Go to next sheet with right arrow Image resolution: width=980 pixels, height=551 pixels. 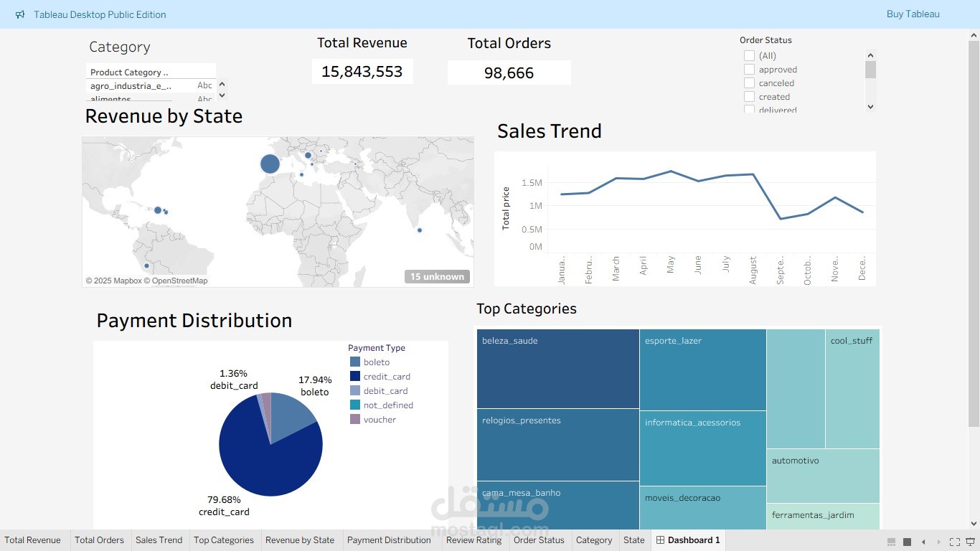click(x=938, y=542)
